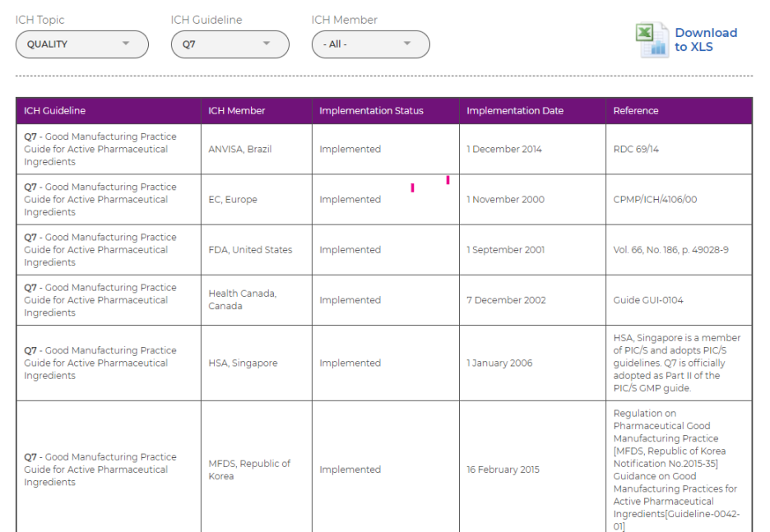Click the Q7 guideline title in the Health Canada row
Image resolution: width=770 pixels, height=532 pixels.
pos(100,300)
